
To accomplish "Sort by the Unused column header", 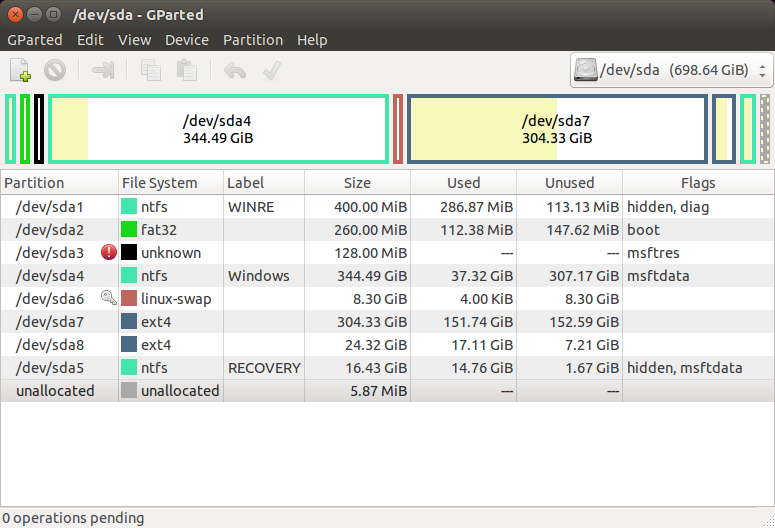I will click(x=569, y=183).
